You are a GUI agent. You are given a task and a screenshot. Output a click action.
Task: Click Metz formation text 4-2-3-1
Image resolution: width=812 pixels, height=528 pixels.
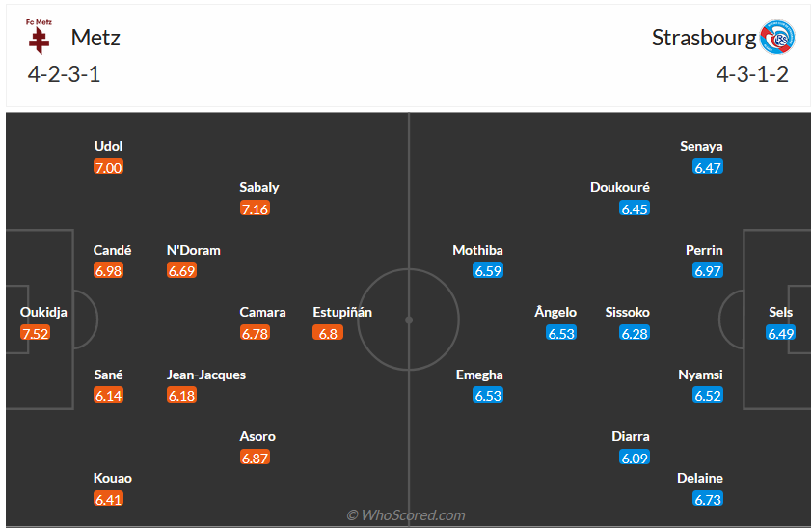pos(65,74)
